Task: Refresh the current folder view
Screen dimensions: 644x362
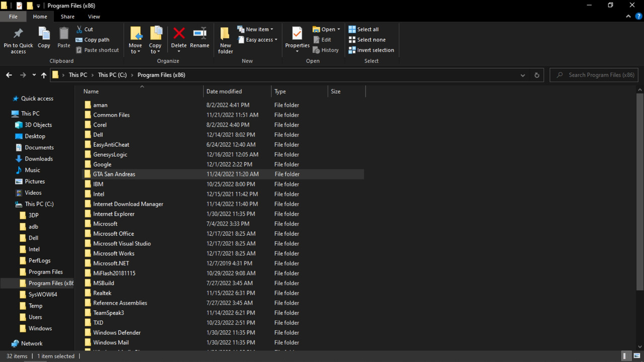Action: [x=537, y=75]
